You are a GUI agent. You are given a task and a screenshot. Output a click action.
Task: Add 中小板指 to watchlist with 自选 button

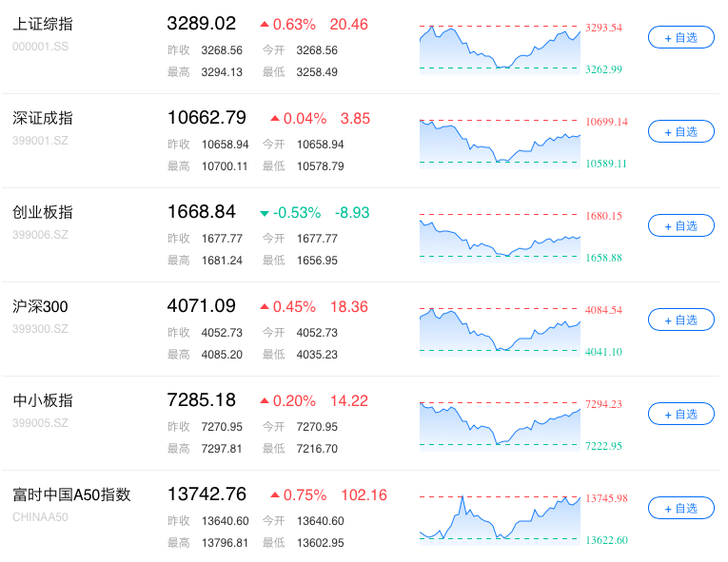(680, 415)
